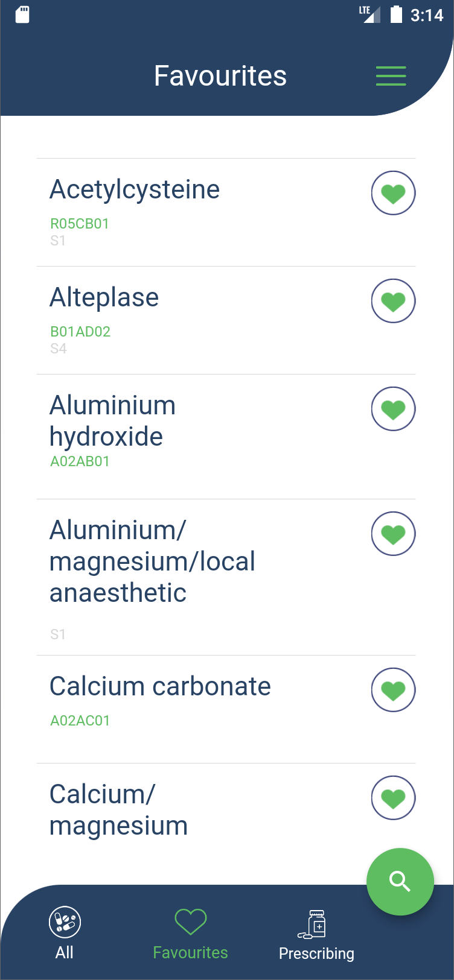This screenshot has width=454, height=980.
Task: Open the Calcium carbonate entry
Action: pyautogui.click(x=160, y=686)
